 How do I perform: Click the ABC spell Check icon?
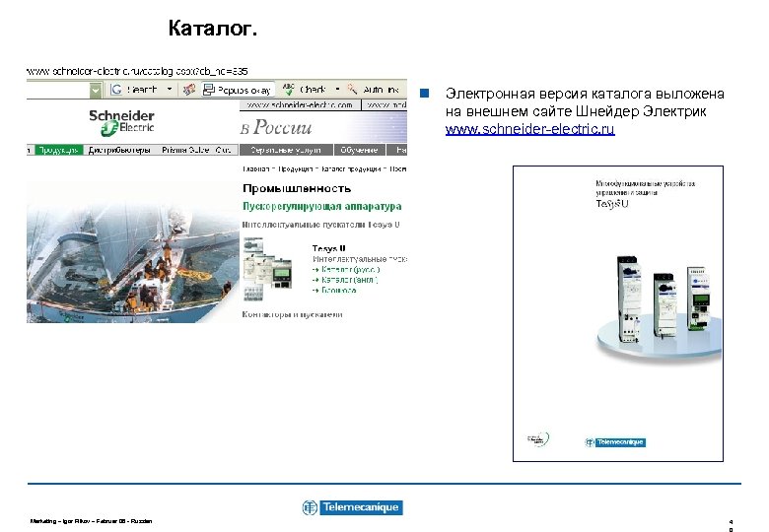coord(289,89)
